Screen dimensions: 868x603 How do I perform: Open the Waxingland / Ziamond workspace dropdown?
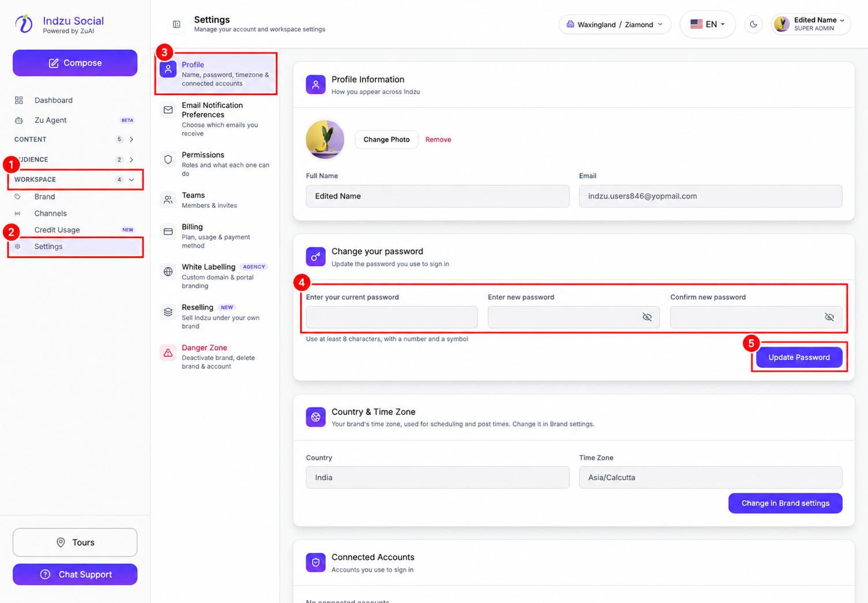[x=615, y=24]
